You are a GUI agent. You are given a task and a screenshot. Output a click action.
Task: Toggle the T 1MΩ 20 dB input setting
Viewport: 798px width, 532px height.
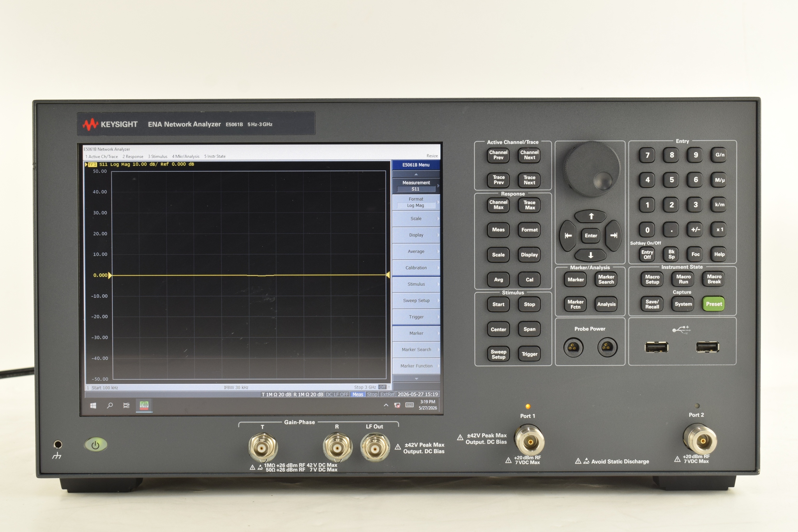tap(276, 394)
